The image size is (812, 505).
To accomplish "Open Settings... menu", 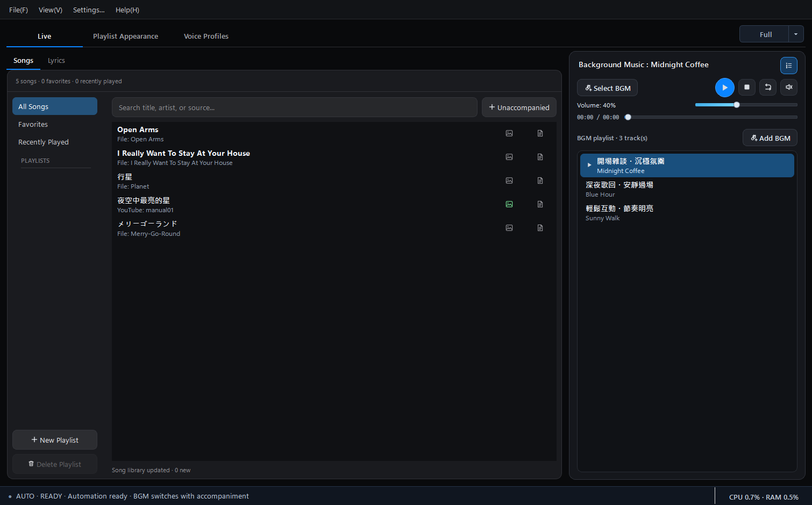I will pos(89,10).
